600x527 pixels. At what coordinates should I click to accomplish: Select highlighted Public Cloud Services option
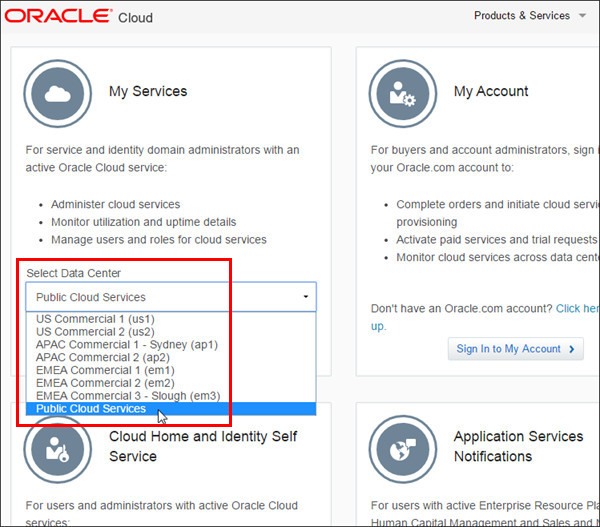click(x=171, y=408)
